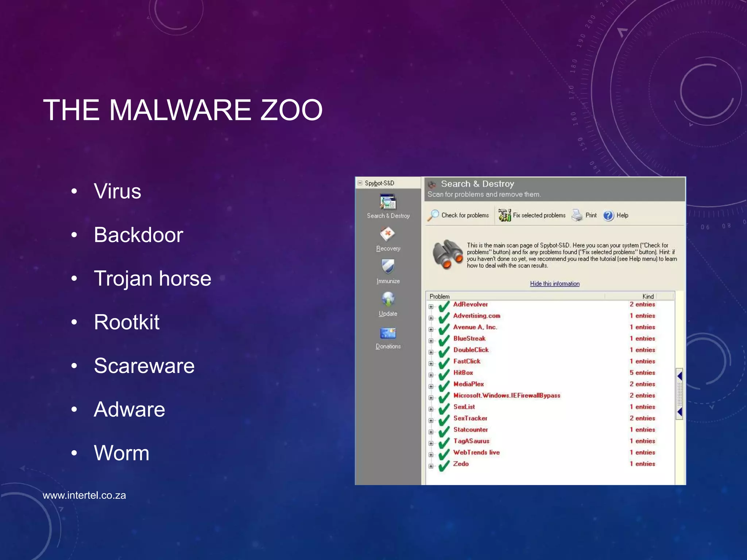Click the Print printer icon
Screen dimensions: 747x560
pos(577,215)
